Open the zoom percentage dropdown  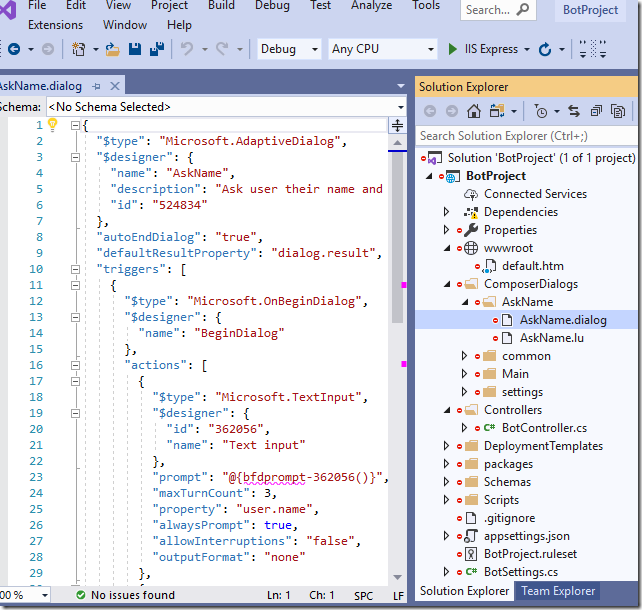click(x=45, y=595)
